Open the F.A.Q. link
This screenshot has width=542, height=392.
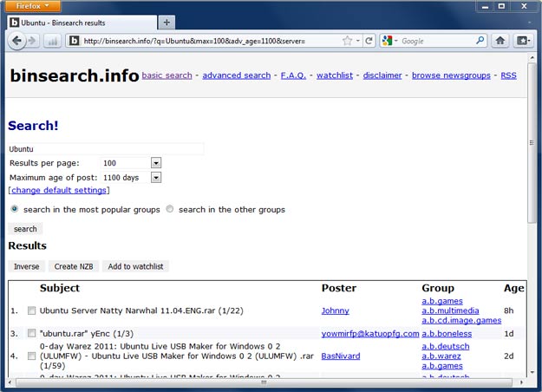click(293, 75)
